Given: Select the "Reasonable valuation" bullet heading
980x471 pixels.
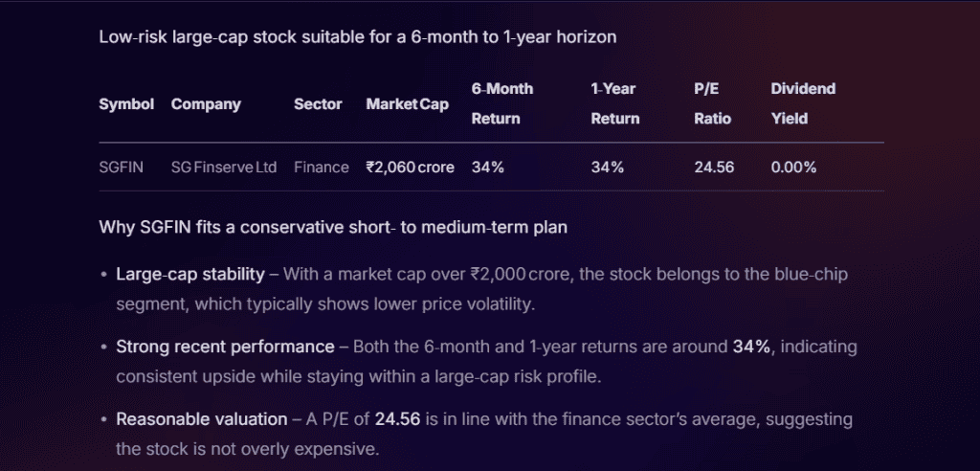Looking at the screenshot, I should click(202, 419).
